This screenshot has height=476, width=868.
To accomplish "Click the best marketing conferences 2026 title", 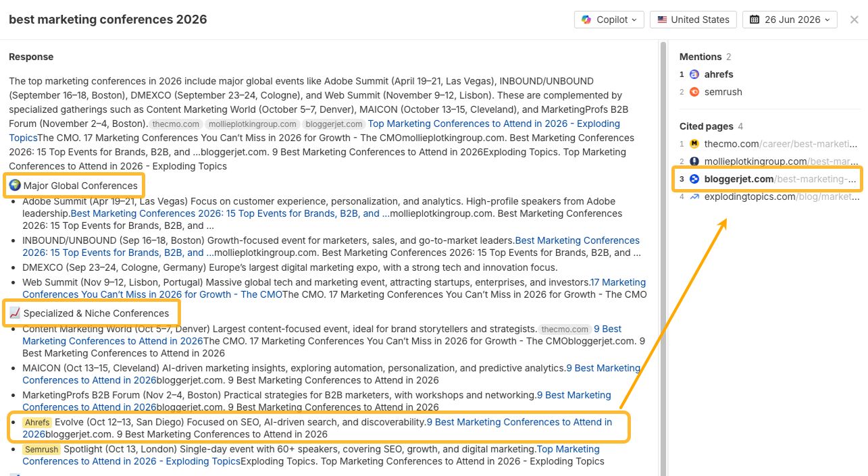I will click(x=108, y=20).
